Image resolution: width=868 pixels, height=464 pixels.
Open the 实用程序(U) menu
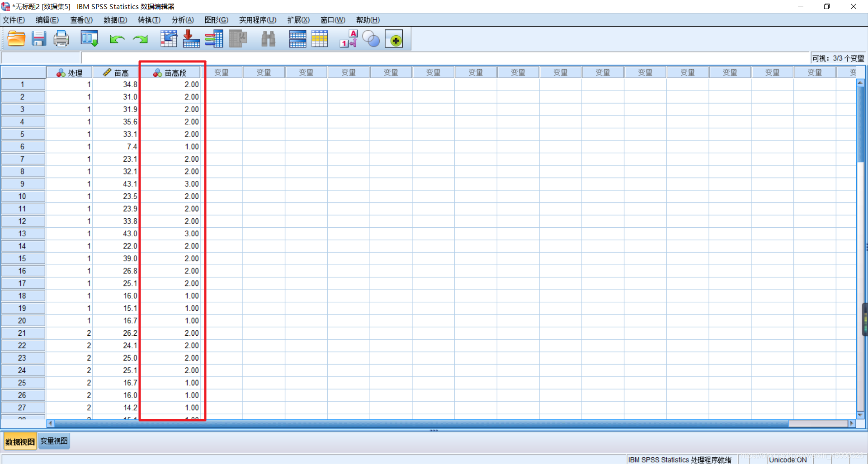(x=258, y=20)
